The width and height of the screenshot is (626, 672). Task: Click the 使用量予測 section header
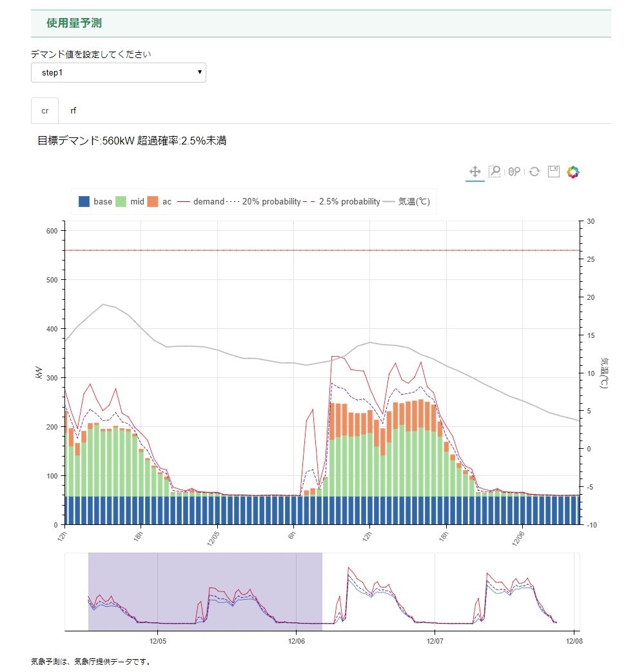tap(74, 23)
